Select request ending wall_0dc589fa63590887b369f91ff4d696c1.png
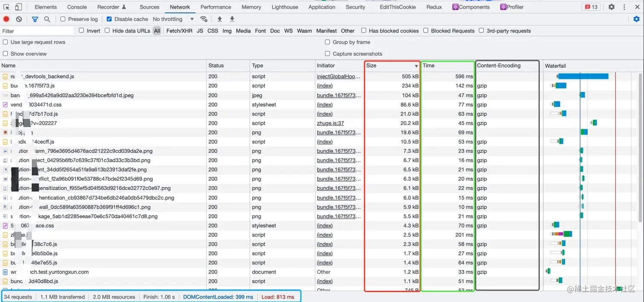The height and width of the screenshot is (302, 644). click(103, 207)
